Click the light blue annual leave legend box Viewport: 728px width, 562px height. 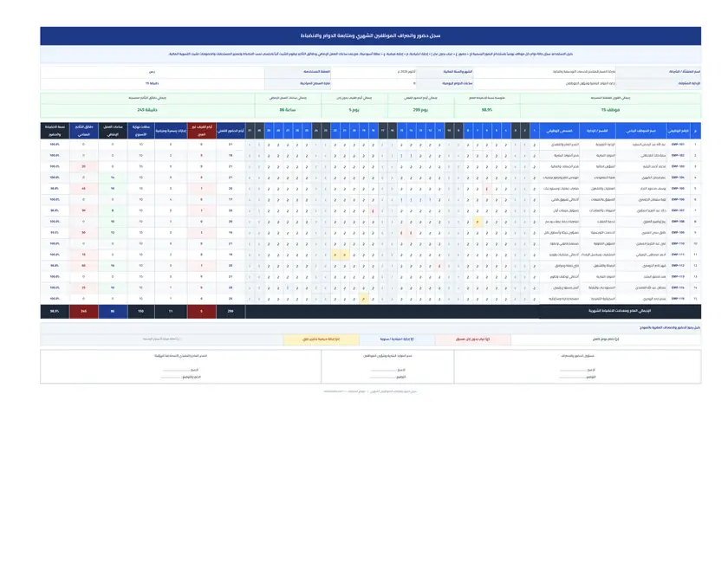(397, 339)
